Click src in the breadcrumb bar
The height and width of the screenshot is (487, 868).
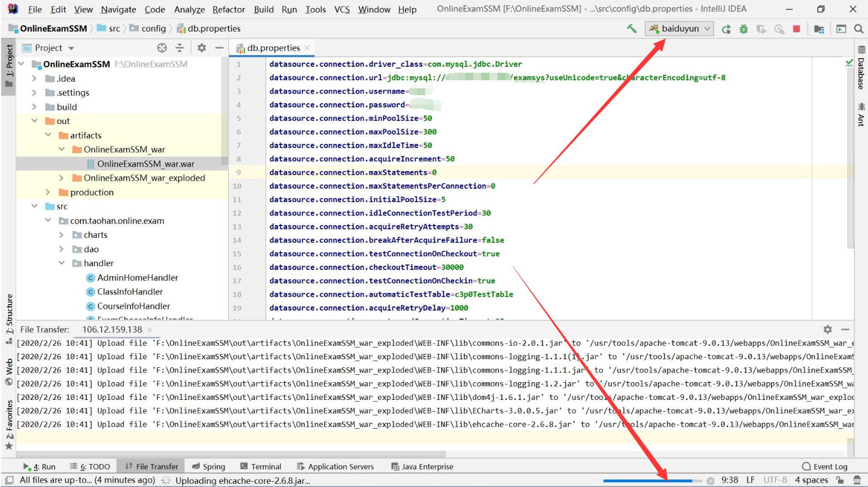tap(109, 29)
